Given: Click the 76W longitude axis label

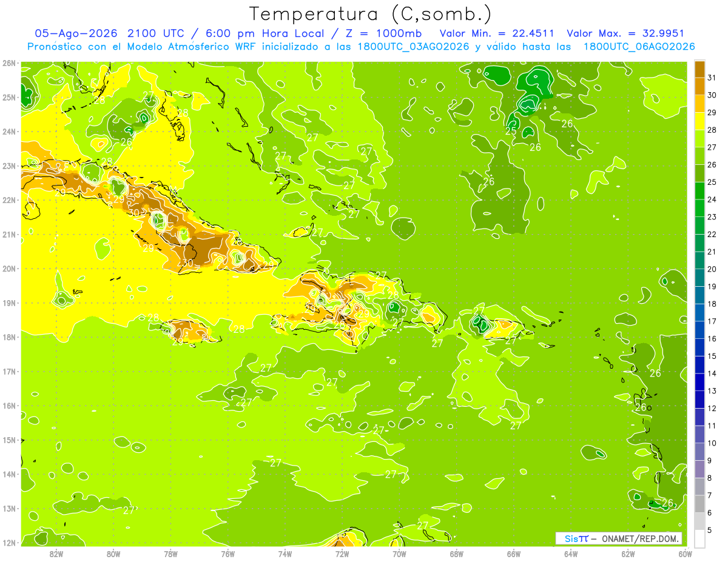Looking at the screenshot, I should coord(227,554).
